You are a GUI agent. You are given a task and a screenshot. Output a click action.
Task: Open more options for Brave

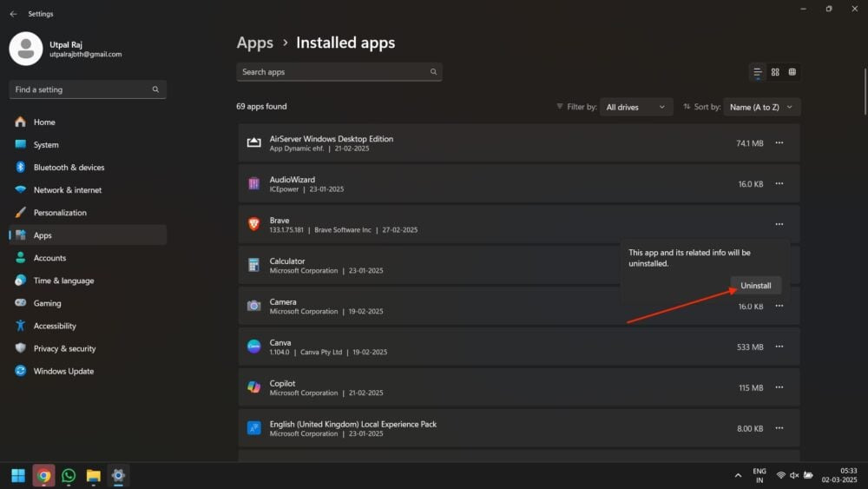tap(779, 224)
